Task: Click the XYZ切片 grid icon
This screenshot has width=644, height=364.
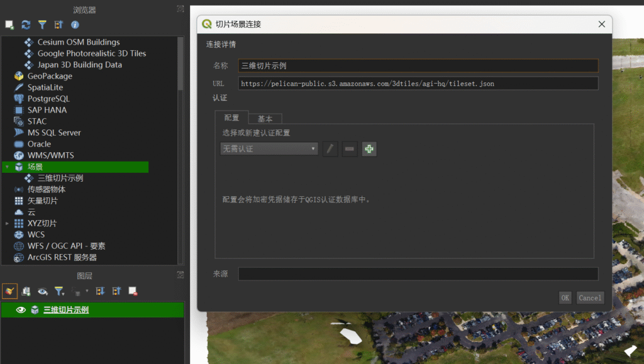Action: (x=19, y=224)
